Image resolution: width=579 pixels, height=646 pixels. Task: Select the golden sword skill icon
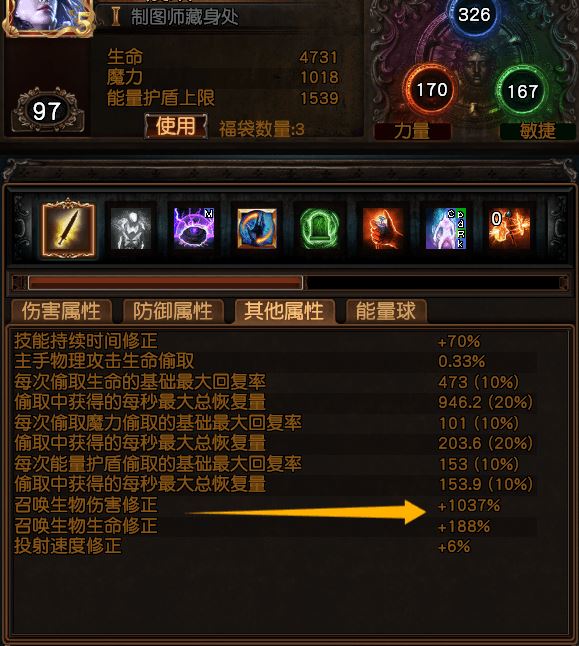pos(68,229)
